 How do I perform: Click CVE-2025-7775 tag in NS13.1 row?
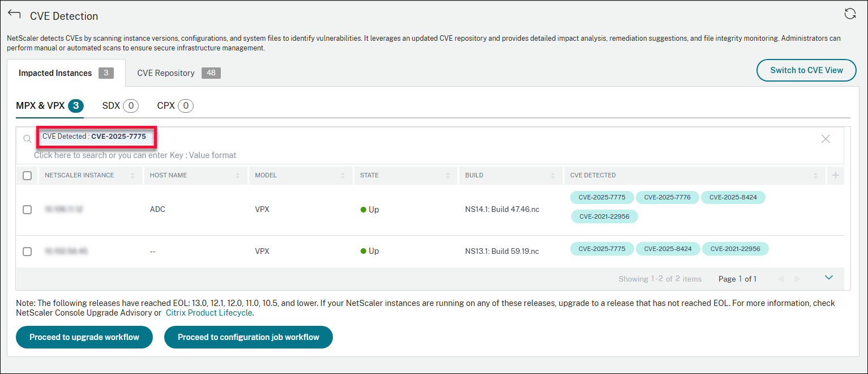coord(602,249)
